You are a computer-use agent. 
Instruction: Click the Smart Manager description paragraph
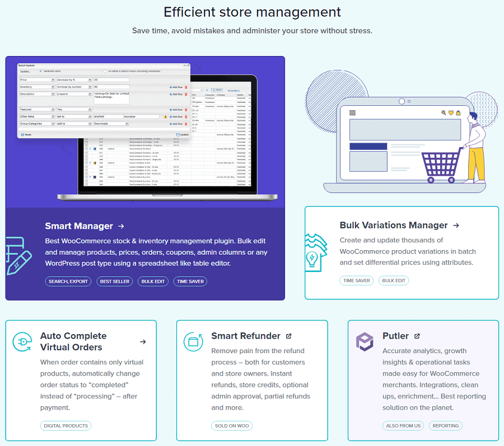(156, 252)
